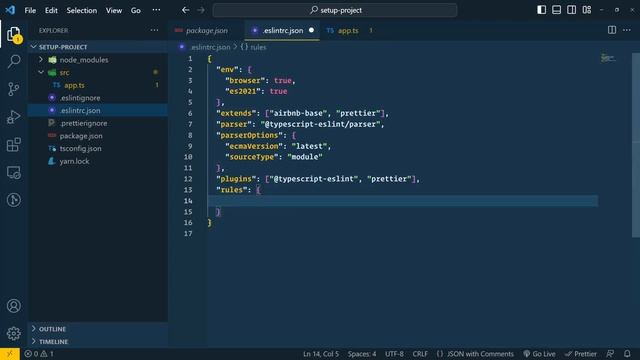Open the .eslintignore file
Viewport: 640px width, 360px height.
pyautogui.click(x=98, y=98)
